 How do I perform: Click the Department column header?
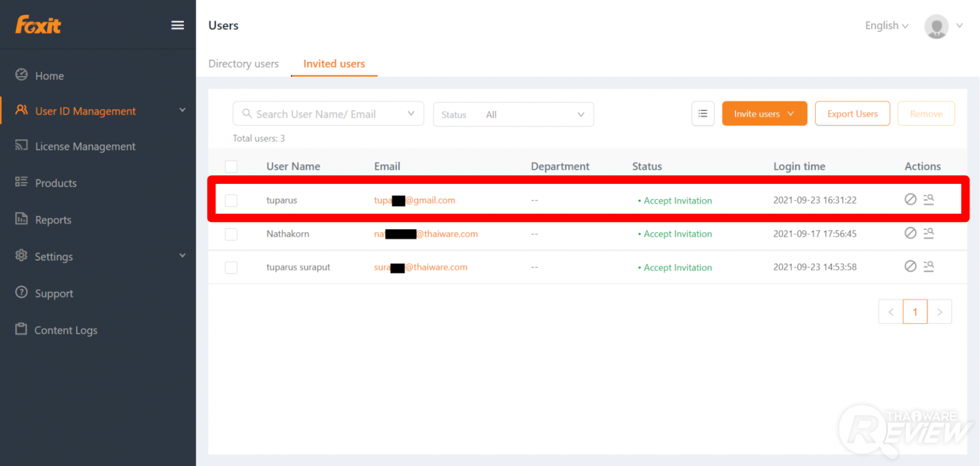[x=560, y=166]
